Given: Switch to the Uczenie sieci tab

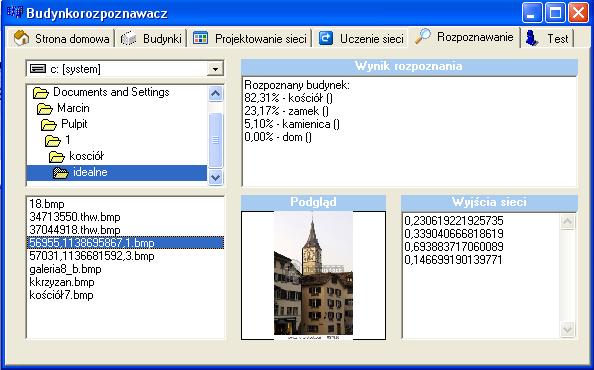Looking at the screenshot, I should [360, 38].
